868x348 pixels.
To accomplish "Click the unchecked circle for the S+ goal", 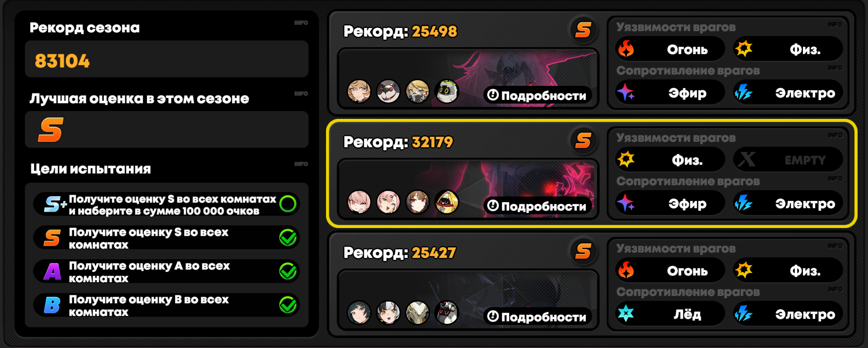I will click(288, 204).
